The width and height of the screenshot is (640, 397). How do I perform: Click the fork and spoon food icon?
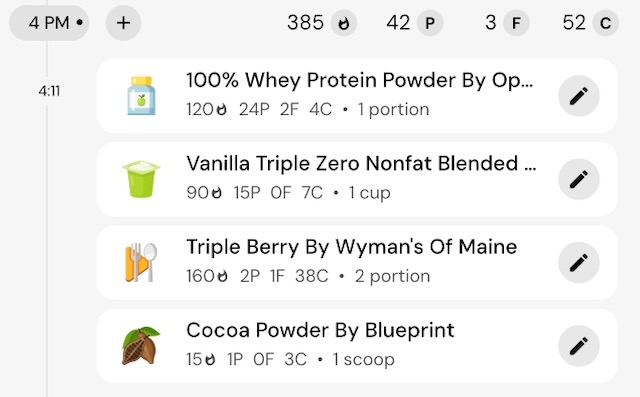(x=141, y=262)
